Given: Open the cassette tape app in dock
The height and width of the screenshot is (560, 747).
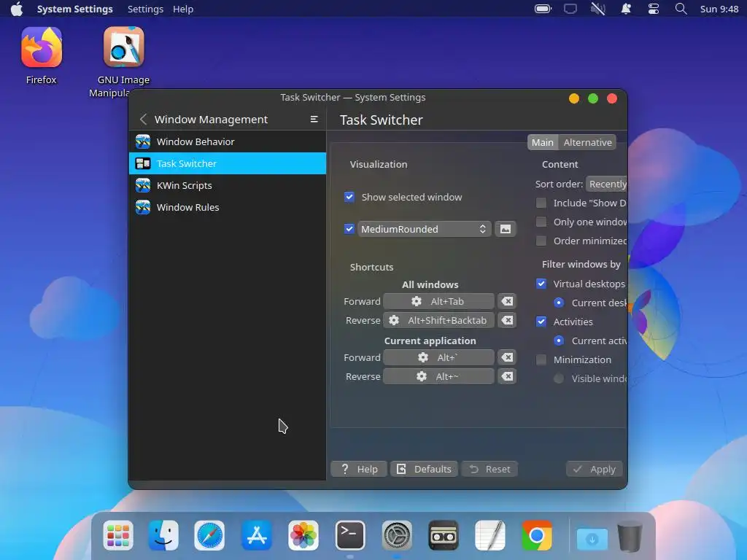Looking at the screenshot, I should tap(444, 535).
